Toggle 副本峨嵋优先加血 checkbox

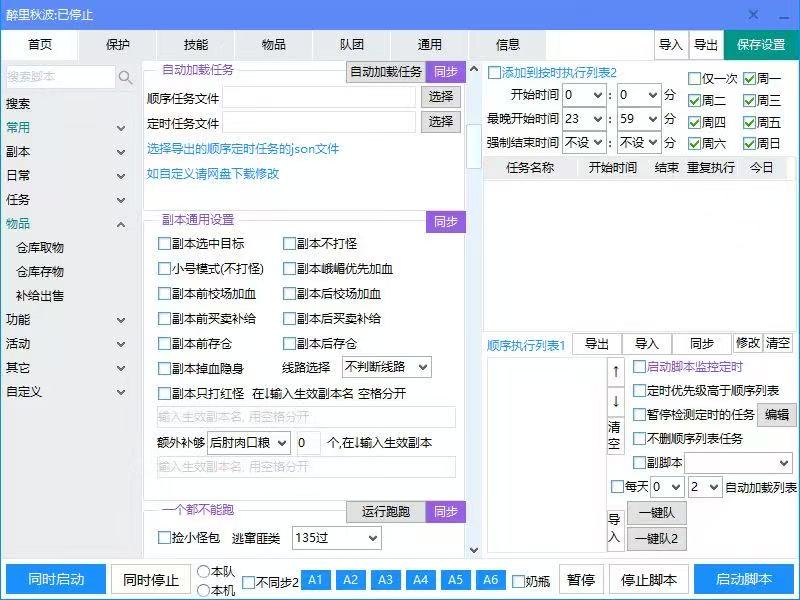tap(289, 269)
